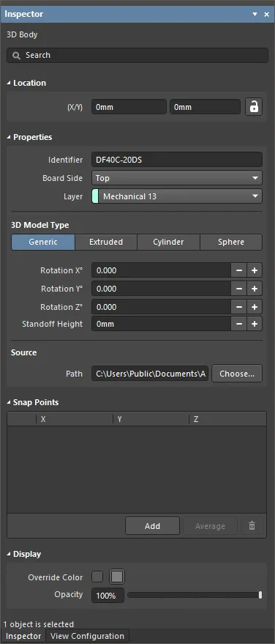Viewport: 275px width, 644px height.
Task: Collapse the Properties section
Action: (x=9, y=137)
